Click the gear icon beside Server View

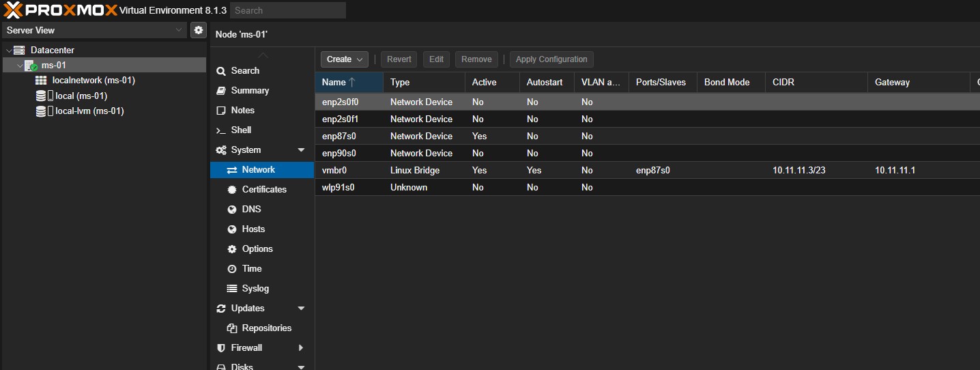coord(198,30)
